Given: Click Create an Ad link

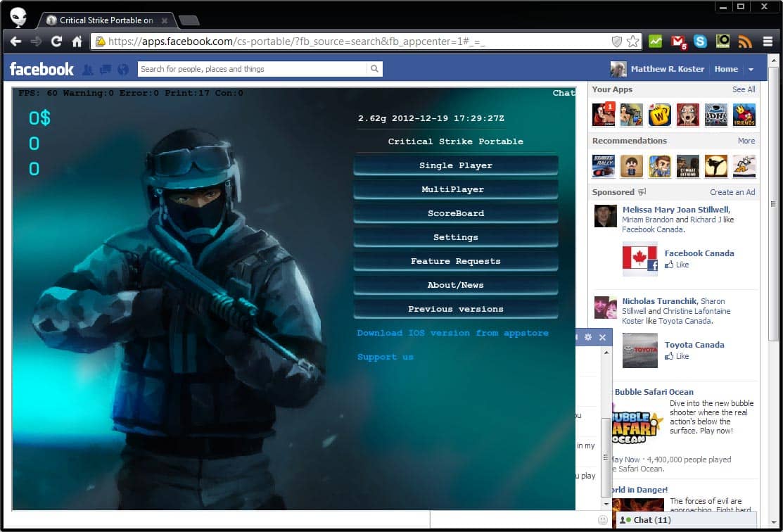Looking at the screenshot, I should [x=732, y=192].
